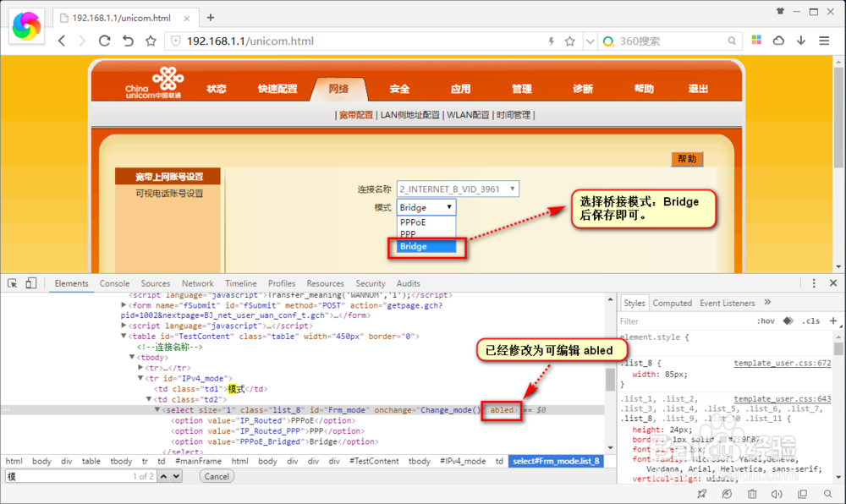Open the colorful apps grid icon
This screenshot has height=504, width=846.
point(756,41)
